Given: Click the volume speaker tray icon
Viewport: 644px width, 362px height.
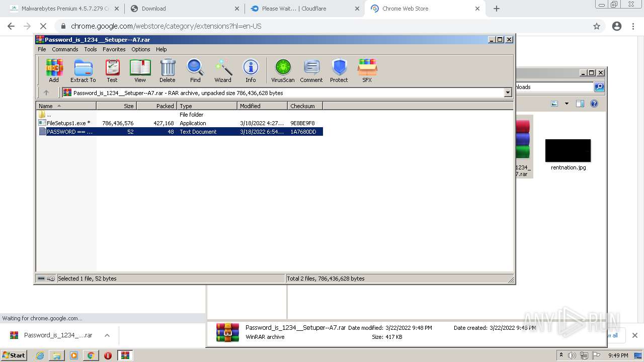Looking at the screenshot, I should [572, 355].
